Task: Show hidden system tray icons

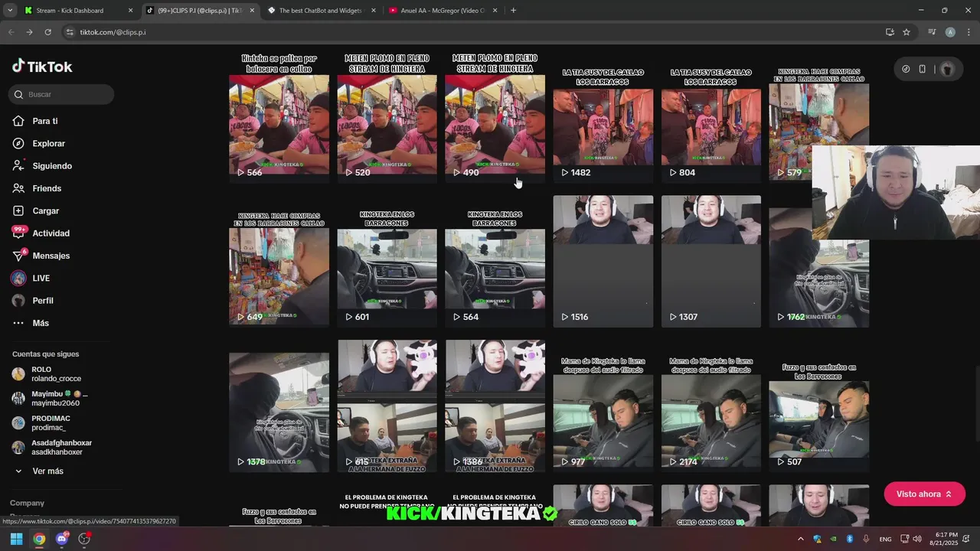Action: coord(801,539)
